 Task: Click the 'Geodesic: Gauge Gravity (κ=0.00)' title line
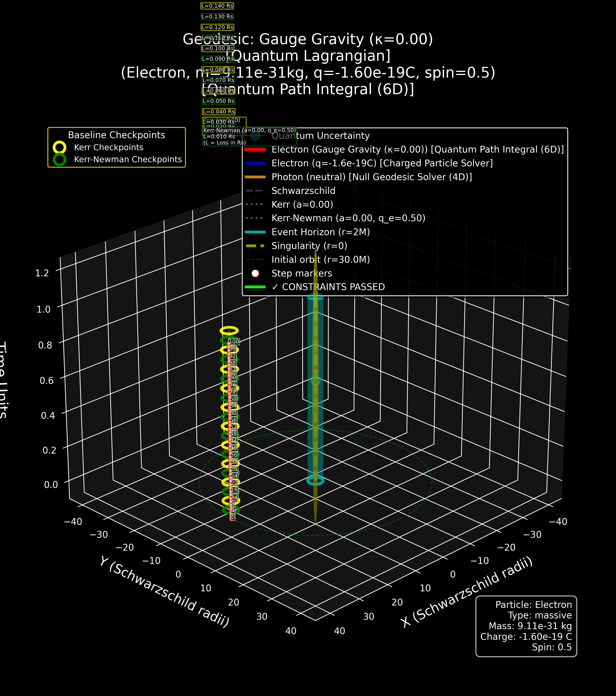coord(308,39)
